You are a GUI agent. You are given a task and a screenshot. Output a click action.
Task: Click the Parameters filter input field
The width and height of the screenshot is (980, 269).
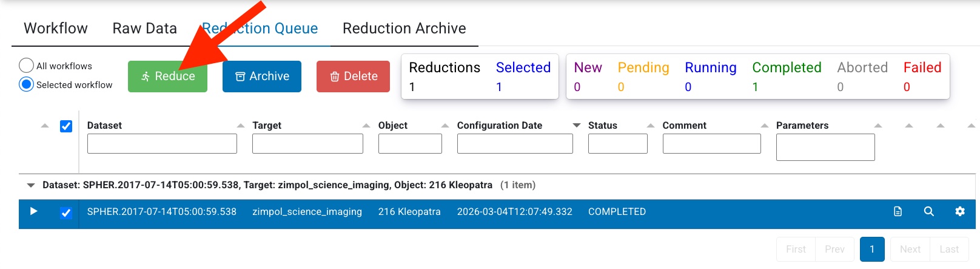pos(825,148)
